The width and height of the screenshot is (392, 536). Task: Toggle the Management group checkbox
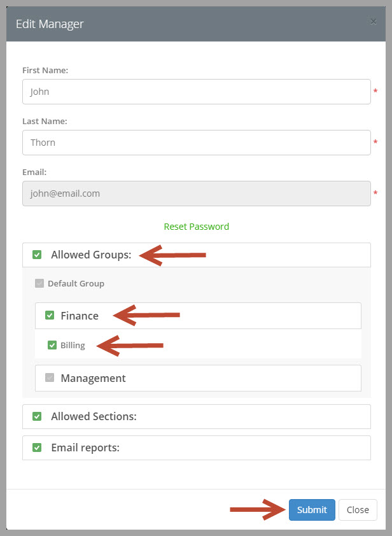(x=50, y=377)
